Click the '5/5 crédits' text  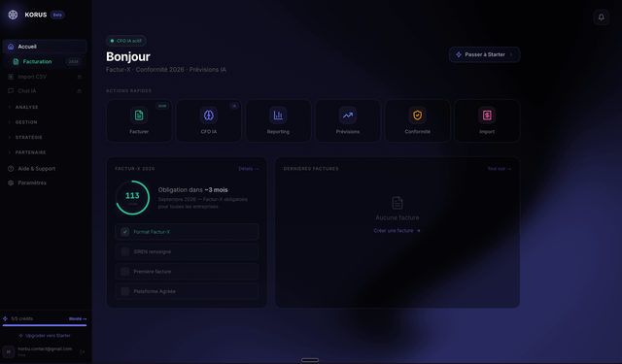[x=21, y=318]
